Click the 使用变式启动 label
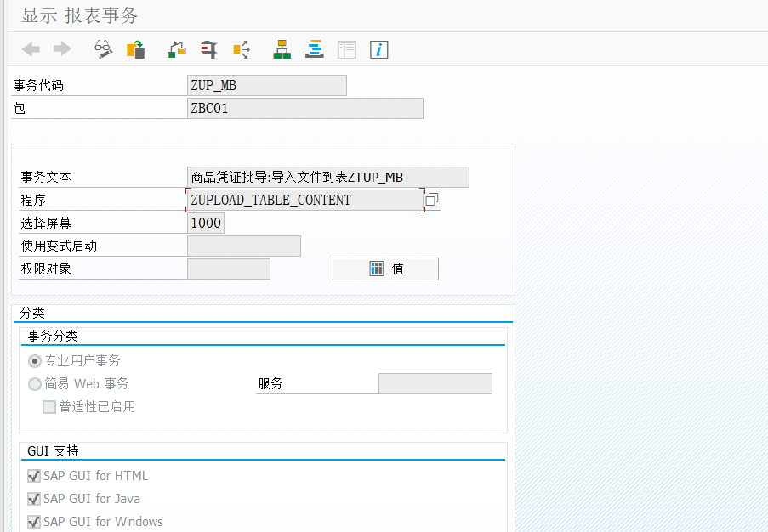This screenshot has width=768, height=532. pos(59,246)
